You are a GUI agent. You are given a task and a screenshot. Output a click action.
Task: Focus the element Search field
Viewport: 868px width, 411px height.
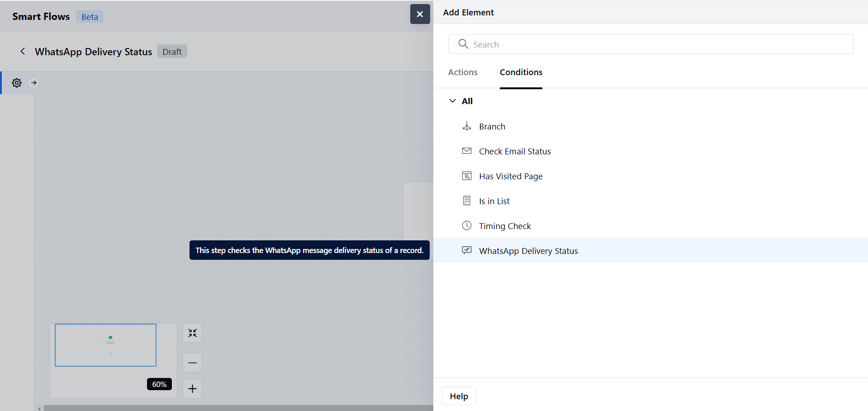(650, 44)
